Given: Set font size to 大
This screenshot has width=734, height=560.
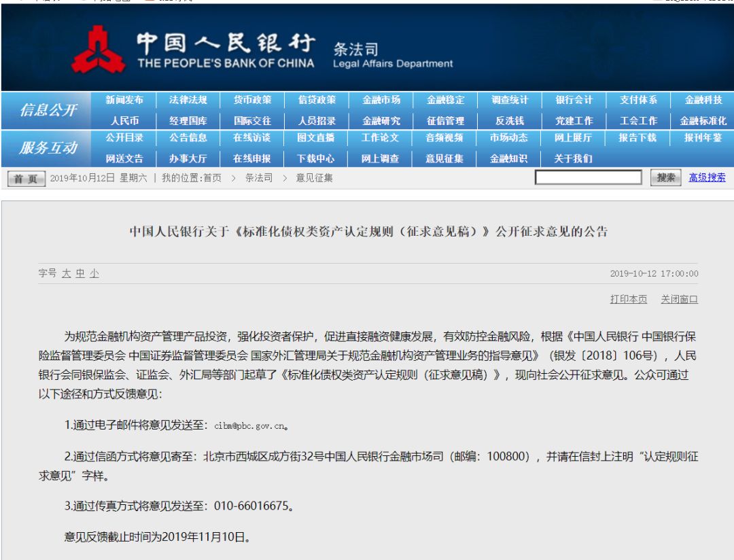Looking at the screenshot, I should (x=66, y=273).
